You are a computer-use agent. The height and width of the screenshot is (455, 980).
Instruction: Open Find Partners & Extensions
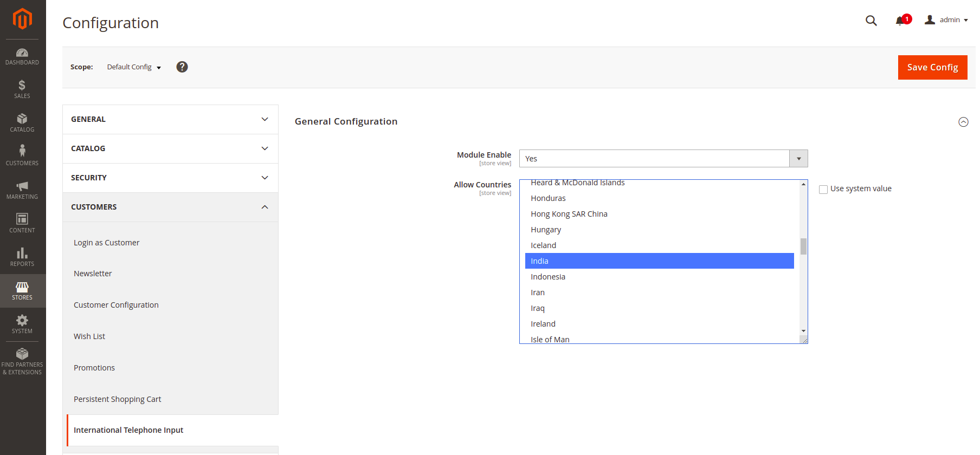coord(22,361)
